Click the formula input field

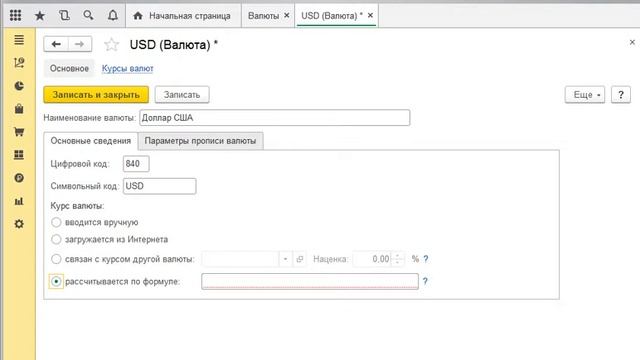click(310, 281)
